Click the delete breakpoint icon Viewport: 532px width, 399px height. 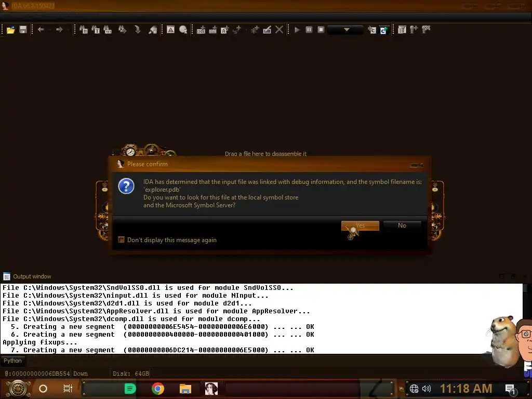pos(426,30)
